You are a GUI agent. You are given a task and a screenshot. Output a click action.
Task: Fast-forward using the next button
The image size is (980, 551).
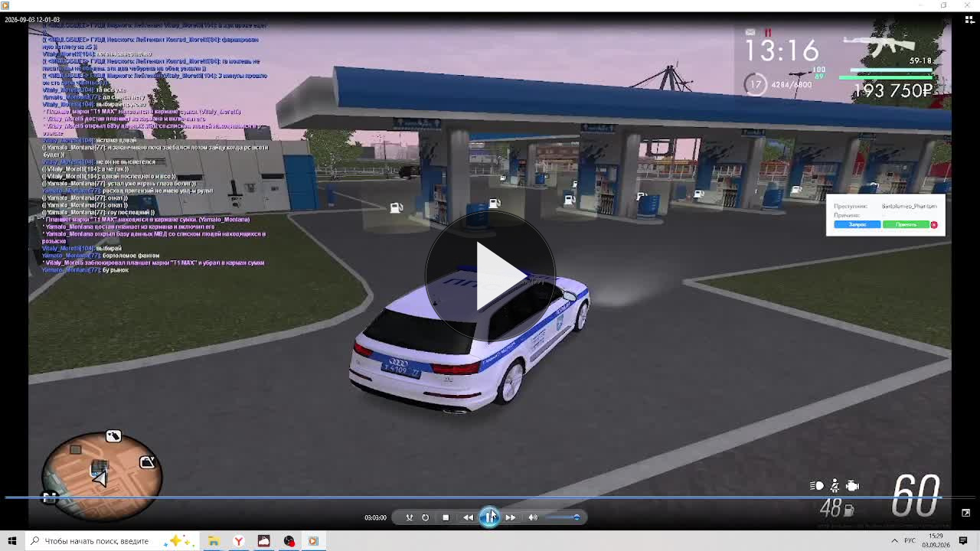click(x=511, y=517)
